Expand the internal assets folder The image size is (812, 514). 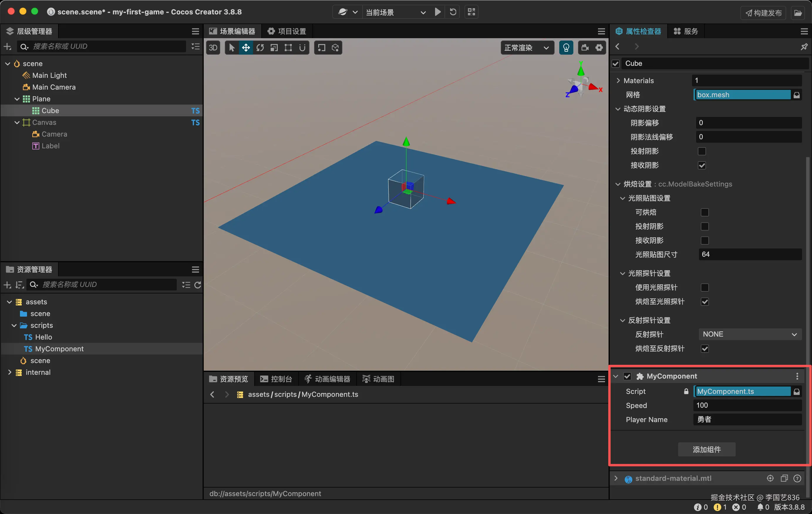point(9,372)
